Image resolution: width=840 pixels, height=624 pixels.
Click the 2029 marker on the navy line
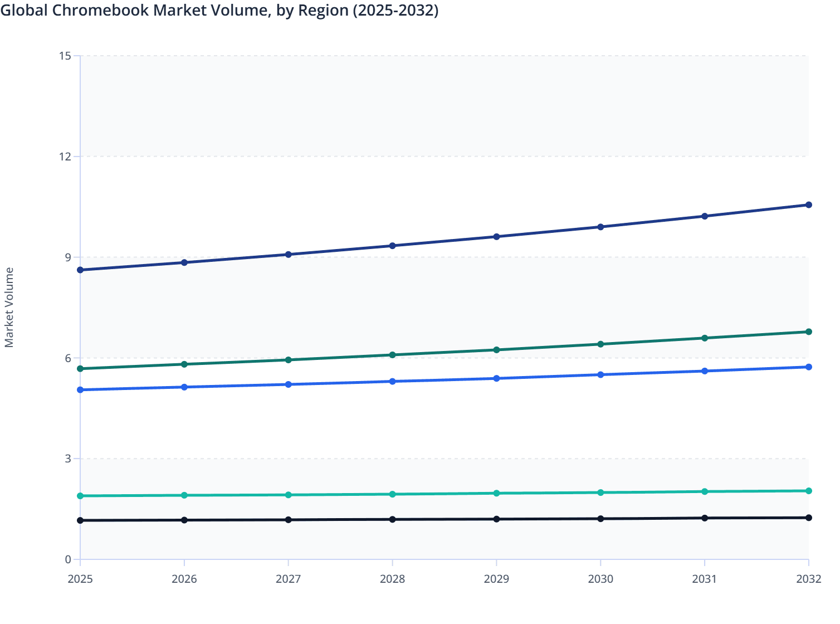coord(497,236)
